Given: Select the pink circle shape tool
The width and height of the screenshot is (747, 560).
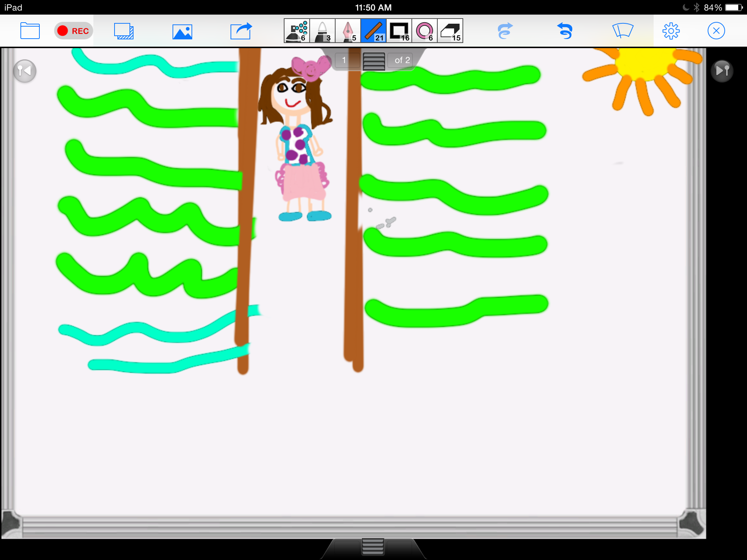Looking at the screenshot, I should point(425,31).
